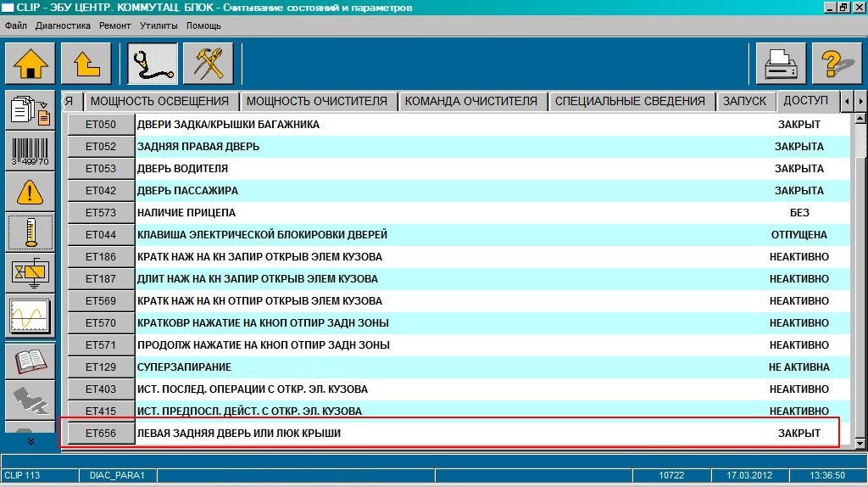868x487 pixels.
Task: Open the documentation book icon
Action: coord(30,360)
